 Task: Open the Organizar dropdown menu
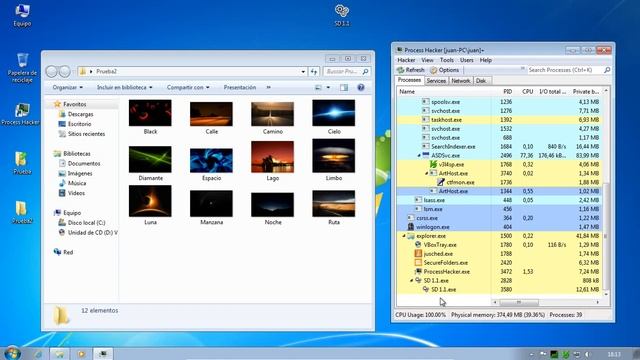[67, 87]
